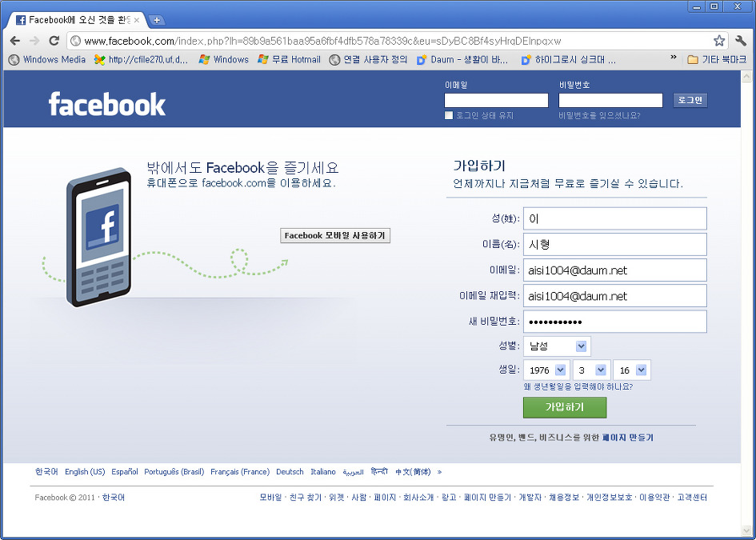Click Facebook 모바일 사용하기 button
This screenshot has width=756, height=540.
pyautogui.click(x=335, y=236)
